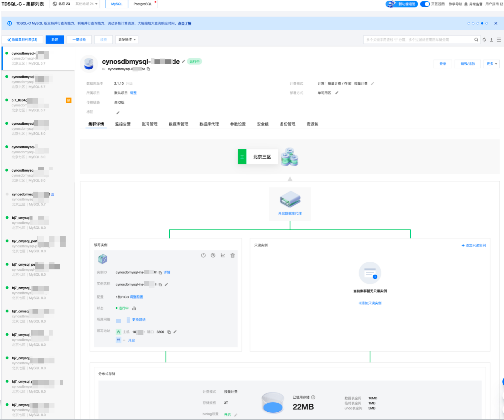
Task: Expand the 更多 dropdown in the cluster header
Action: [491, 64]
